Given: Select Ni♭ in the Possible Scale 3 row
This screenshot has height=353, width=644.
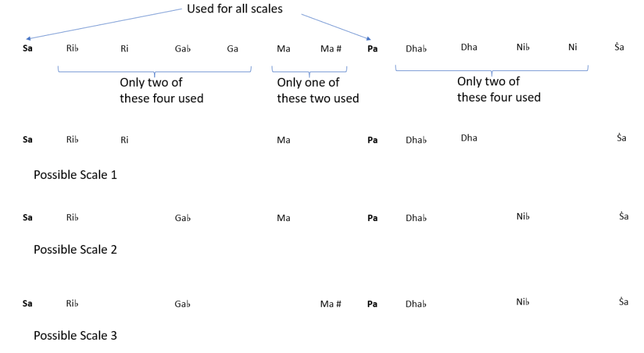Looking at the screenshot, I should (x=523, y=302).
